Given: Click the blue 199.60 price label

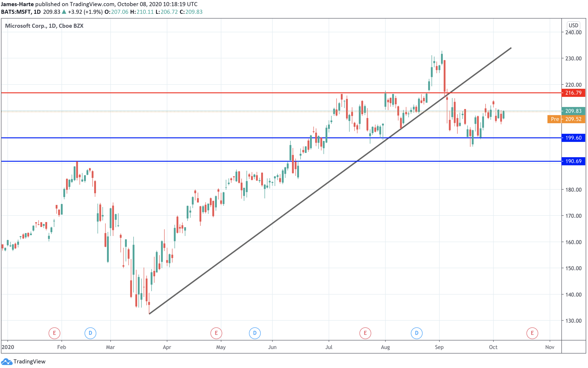Looking at the screenshot, I should coord(573,138).
